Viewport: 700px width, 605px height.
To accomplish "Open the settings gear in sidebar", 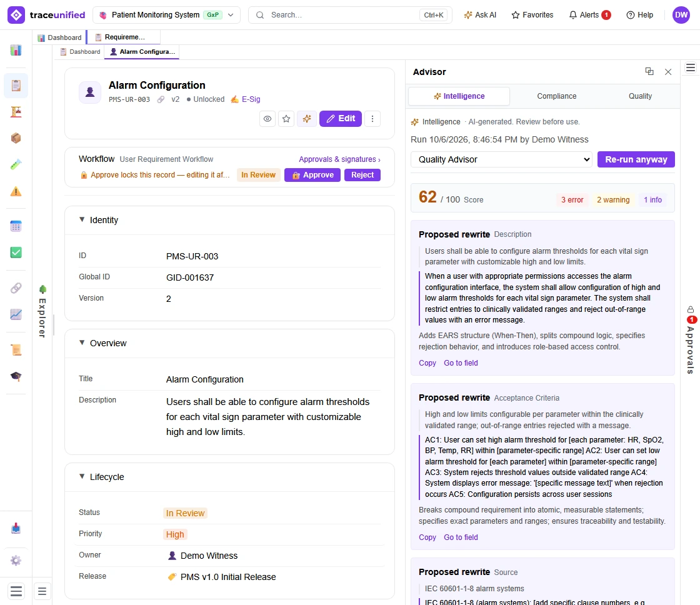I will pos(16,561).
